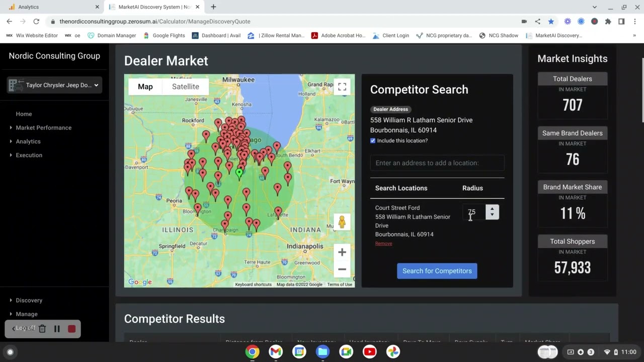Expand the Execution sidebar section
Image resolution: width=644 pixels, height=362 pixels.
tap(29, 155)
